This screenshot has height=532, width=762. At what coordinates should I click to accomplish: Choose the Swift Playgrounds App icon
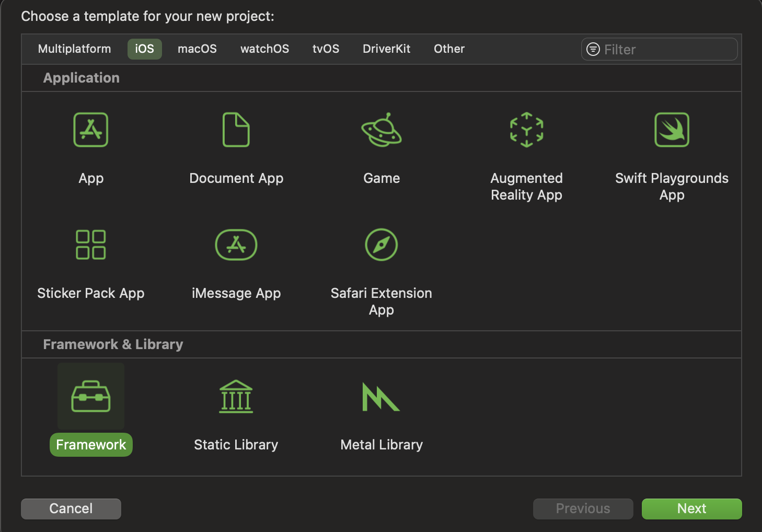point(672,130)
